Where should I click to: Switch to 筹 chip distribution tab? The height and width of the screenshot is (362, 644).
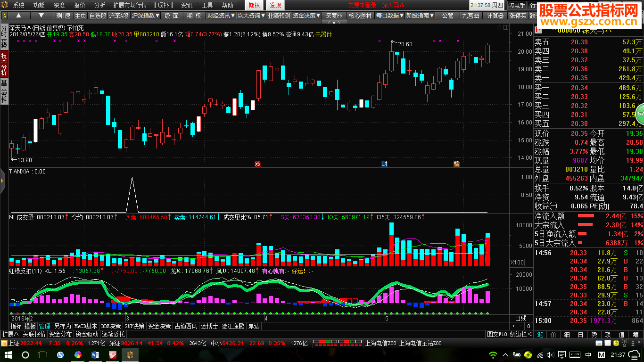[x=635, y=334]
